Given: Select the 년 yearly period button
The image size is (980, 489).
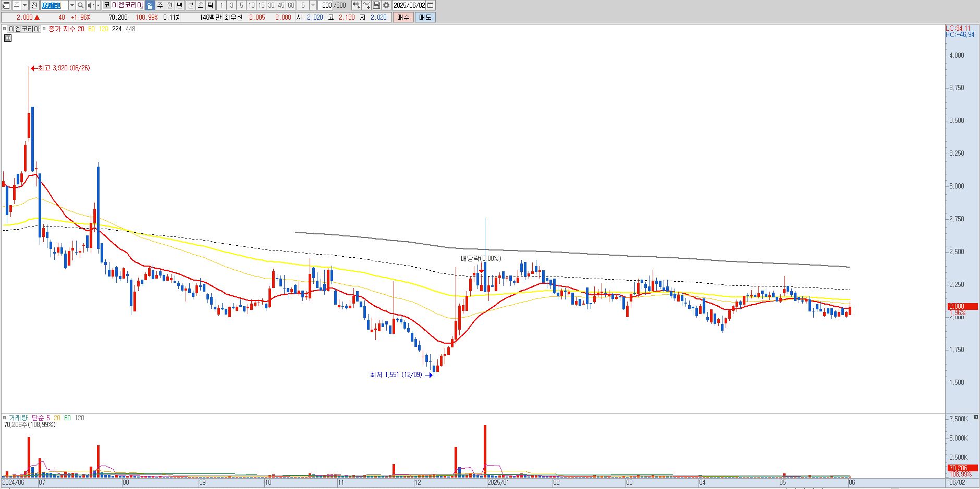Looking at the screenshot, I should coord(179,5).
